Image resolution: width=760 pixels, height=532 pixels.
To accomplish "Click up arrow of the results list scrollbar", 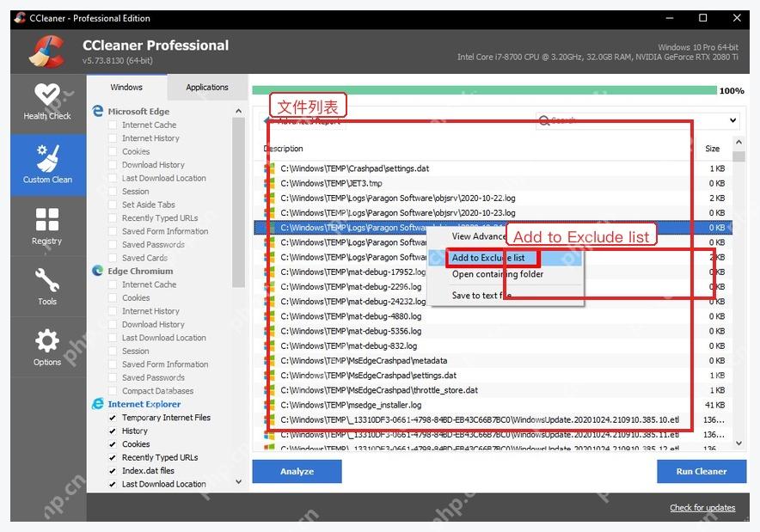I will [x=739, y=143].
